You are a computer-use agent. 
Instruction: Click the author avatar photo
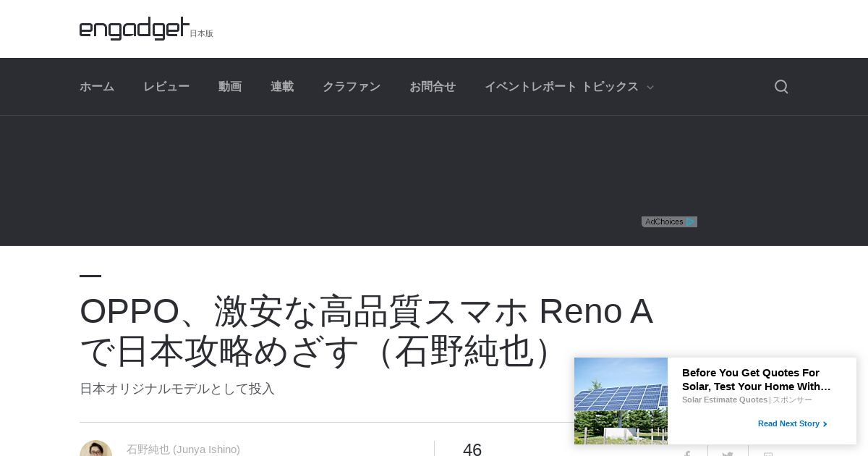point(95,449)
